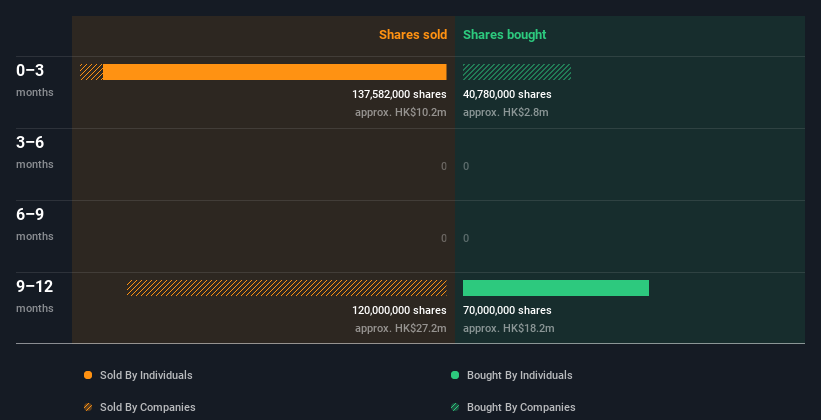
Task: Click the sold zero value in 3–6 months
Action: [444, 167]
